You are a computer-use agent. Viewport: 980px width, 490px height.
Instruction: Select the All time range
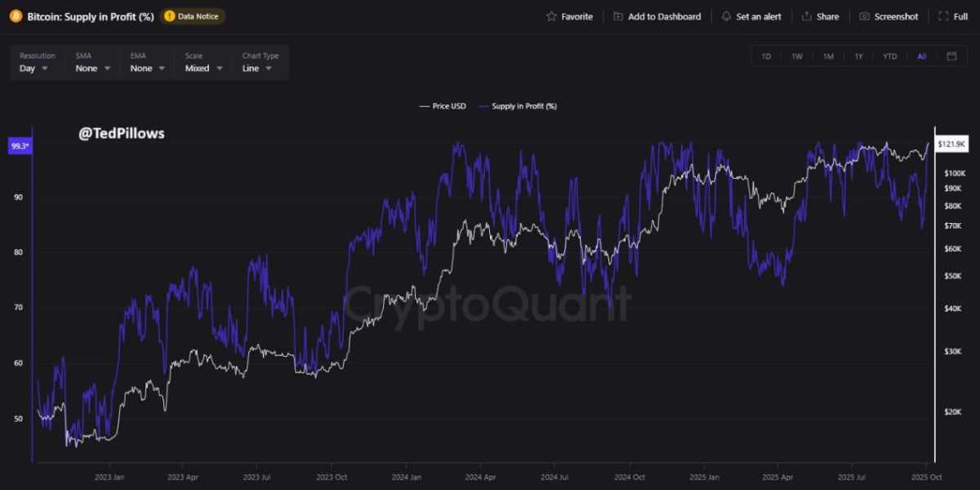point(921,56)
